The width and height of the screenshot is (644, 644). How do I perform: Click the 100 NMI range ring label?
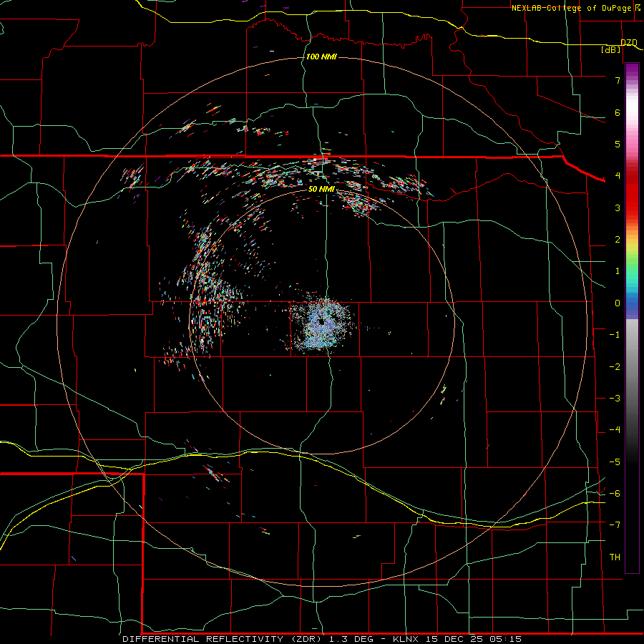[321, 57]
